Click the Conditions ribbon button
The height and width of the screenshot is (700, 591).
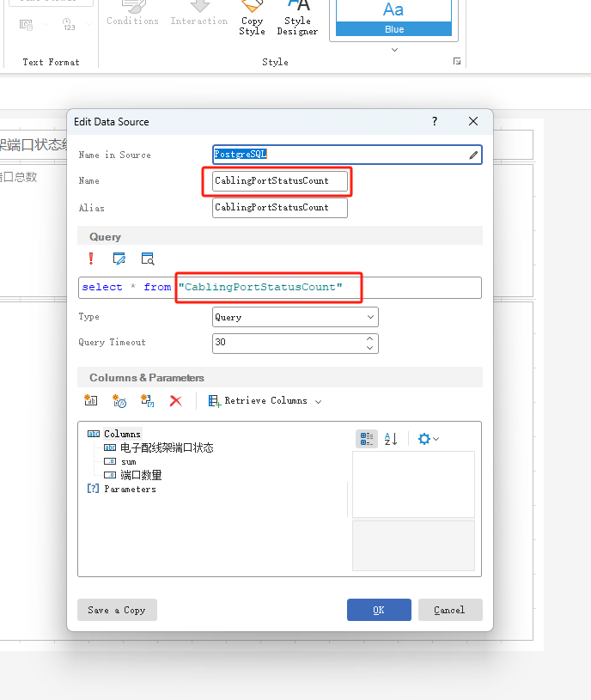132,14
